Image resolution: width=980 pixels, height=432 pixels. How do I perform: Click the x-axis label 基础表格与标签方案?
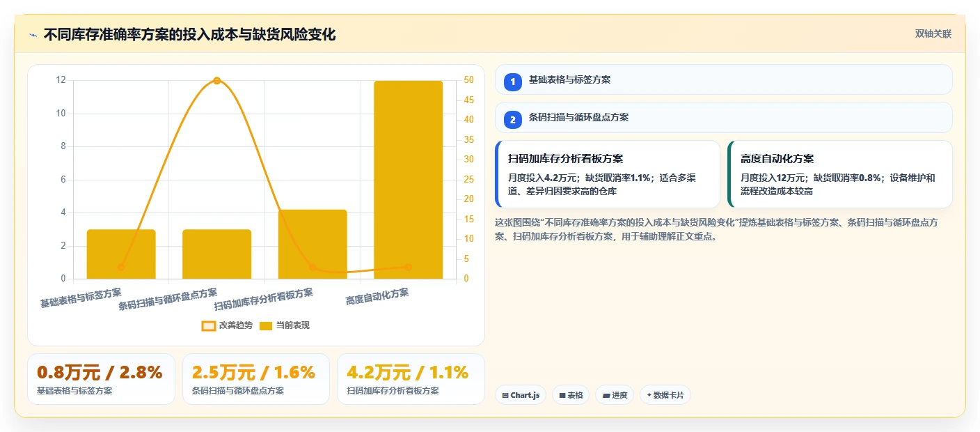(x=81, y=298)
